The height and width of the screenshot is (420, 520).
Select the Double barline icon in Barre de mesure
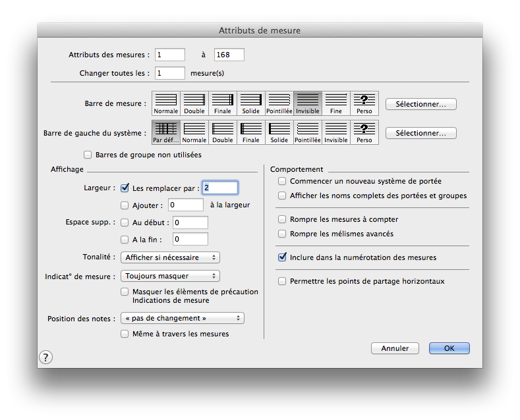click(194, 103)
